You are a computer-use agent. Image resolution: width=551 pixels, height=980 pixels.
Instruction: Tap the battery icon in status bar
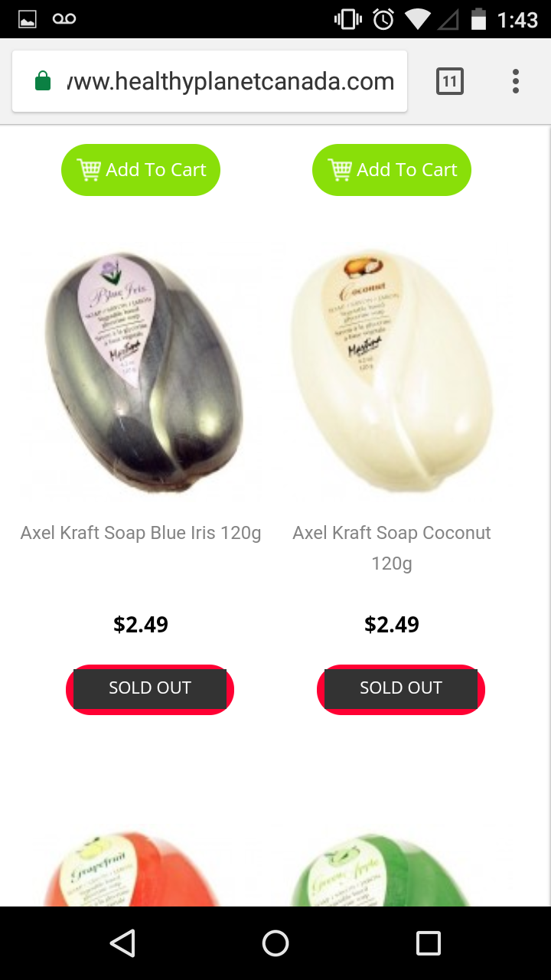[x=479, y=20]
